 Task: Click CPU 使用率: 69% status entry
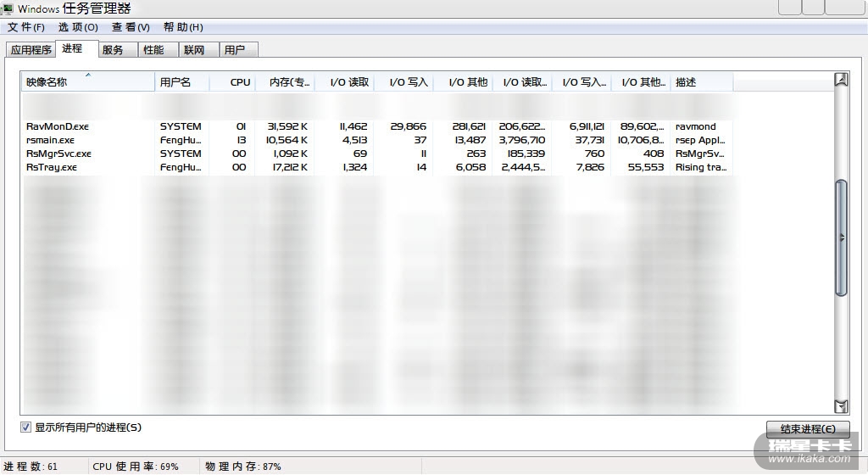coord(136,467)
